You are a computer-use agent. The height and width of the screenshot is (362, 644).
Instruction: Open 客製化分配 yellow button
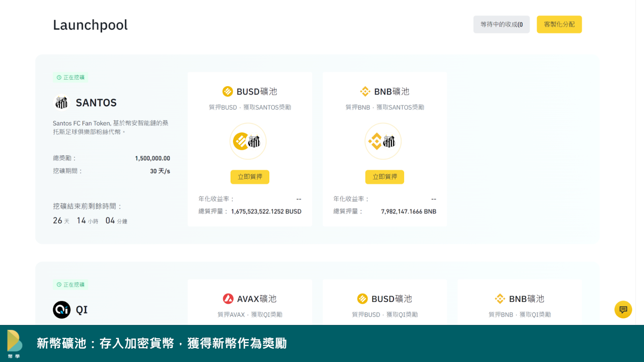559,25
